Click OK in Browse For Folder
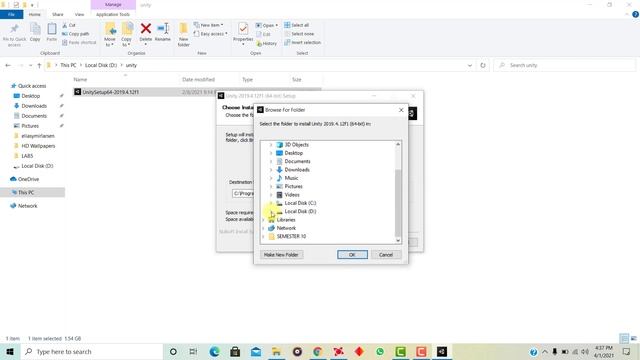Screen dimensions: 640x360 pos(352,255)
